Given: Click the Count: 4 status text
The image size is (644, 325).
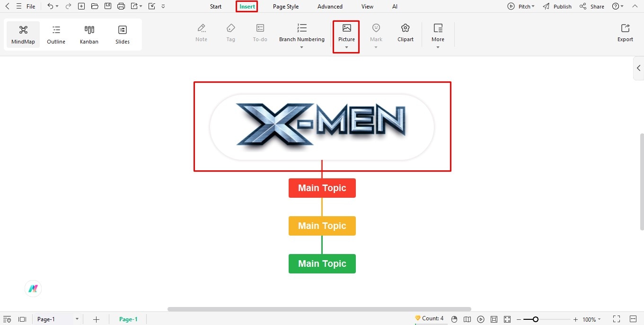Looking at the screenshot, I should (x=429, y=318).
